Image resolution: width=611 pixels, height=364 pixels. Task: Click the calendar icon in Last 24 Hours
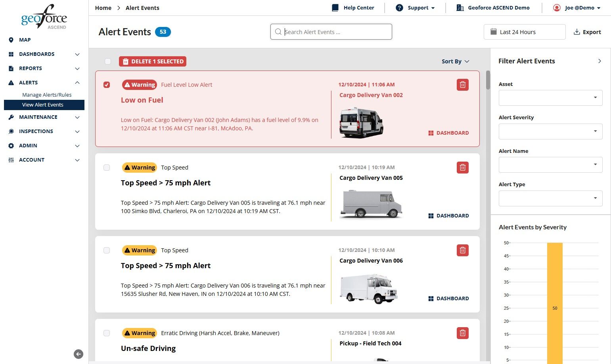(494, 32)
